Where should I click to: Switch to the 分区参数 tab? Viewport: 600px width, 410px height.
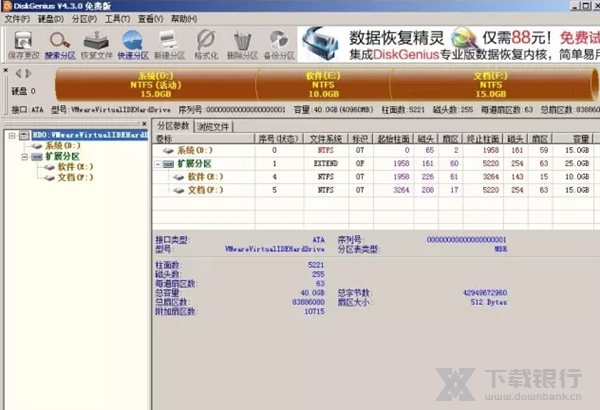pyautogui.click(x=173, y=126)
